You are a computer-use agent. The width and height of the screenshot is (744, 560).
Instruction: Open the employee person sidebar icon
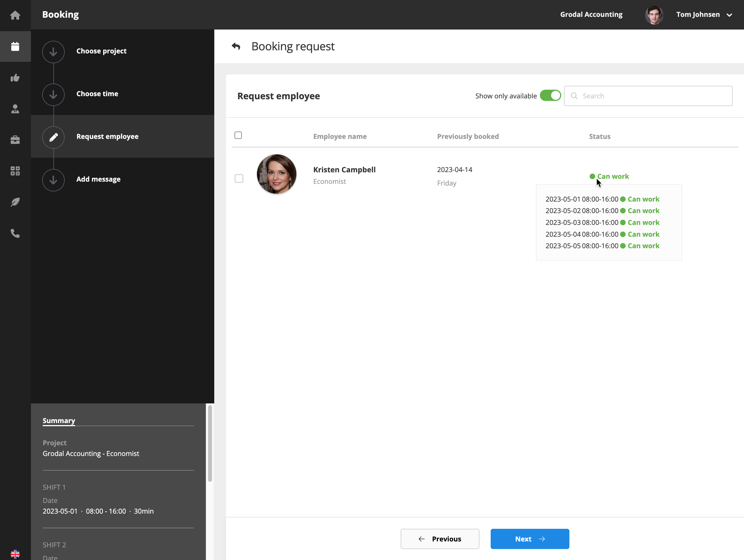tap(15, 109)
